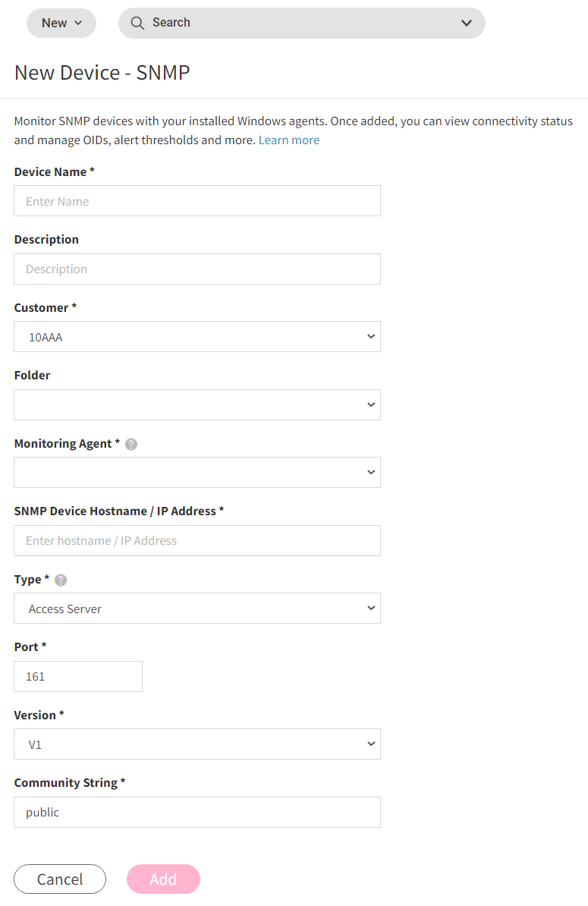Focus the Description text field
Image resolution: width=588 pixels, height=906 pixels.
point(197,269)
